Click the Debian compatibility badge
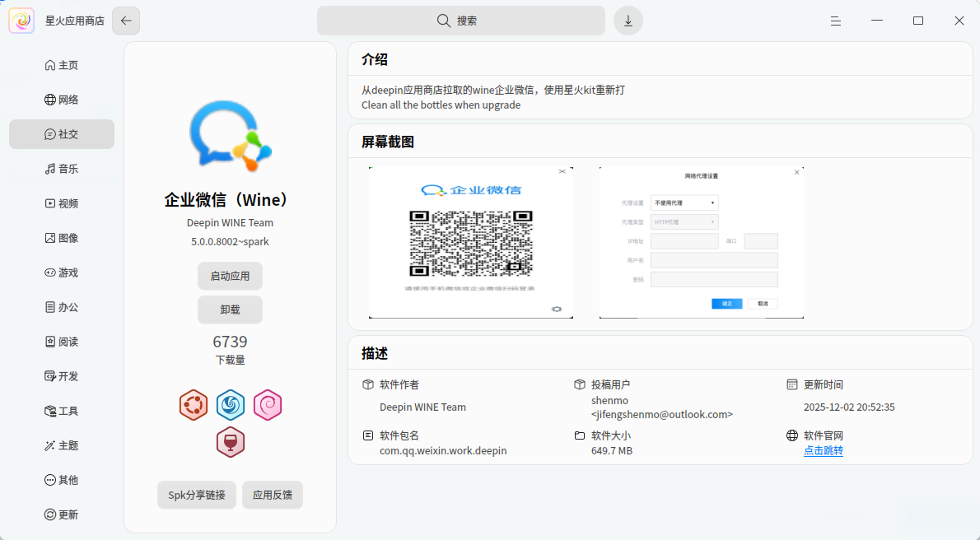 coord(268,405)
